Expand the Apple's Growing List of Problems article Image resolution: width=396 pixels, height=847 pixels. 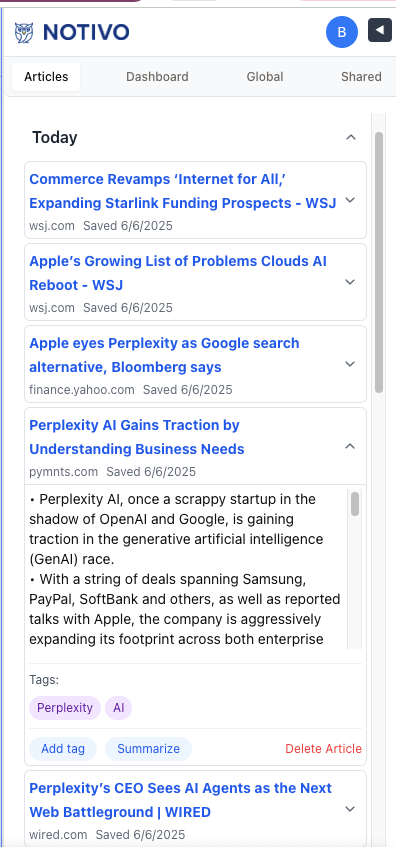(350, 282)
